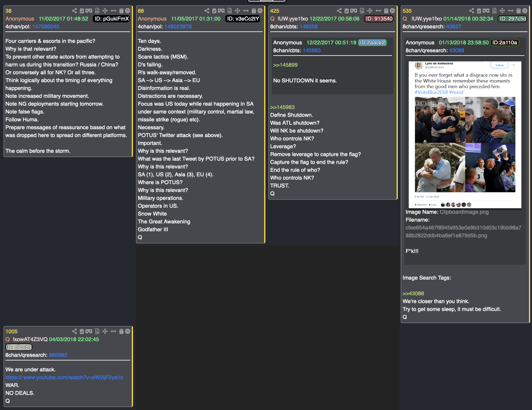Click the share icon on post 535

(x=472, y=11)
